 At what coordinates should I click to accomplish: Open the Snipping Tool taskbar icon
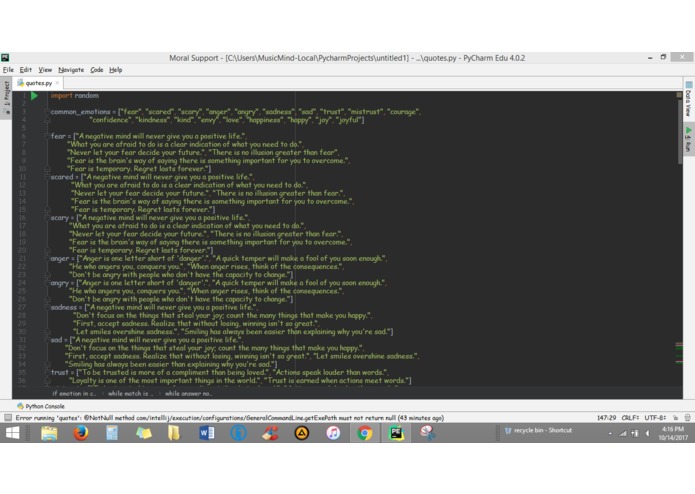(428, 433)
